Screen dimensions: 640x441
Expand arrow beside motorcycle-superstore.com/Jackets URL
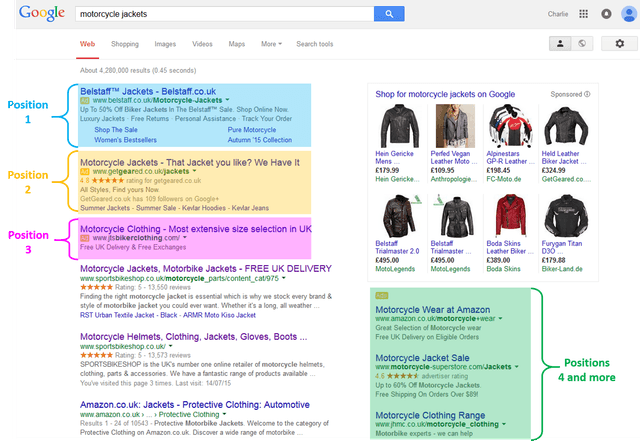point(517,367)
